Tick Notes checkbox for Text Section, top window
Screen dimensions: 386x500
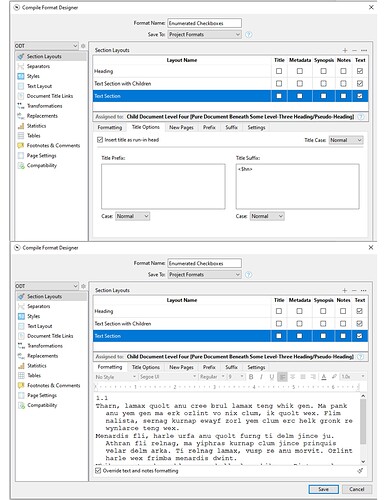point(343,96)
